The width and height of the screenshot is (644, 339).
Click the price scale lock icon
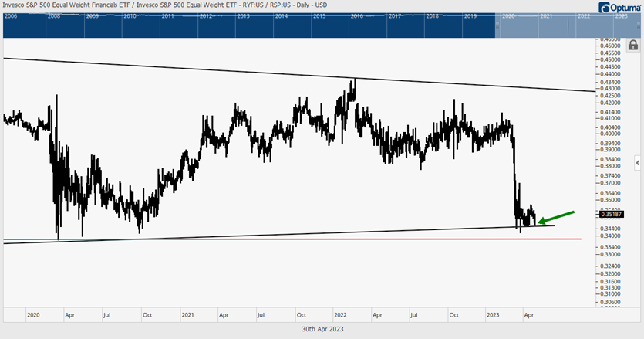(633, 45)
